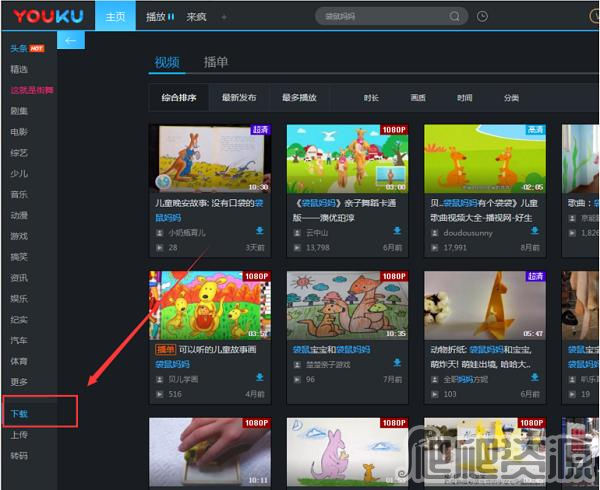
Task: Click the download icon on the 贝儿学画 video card
Action: coord(260,377)
